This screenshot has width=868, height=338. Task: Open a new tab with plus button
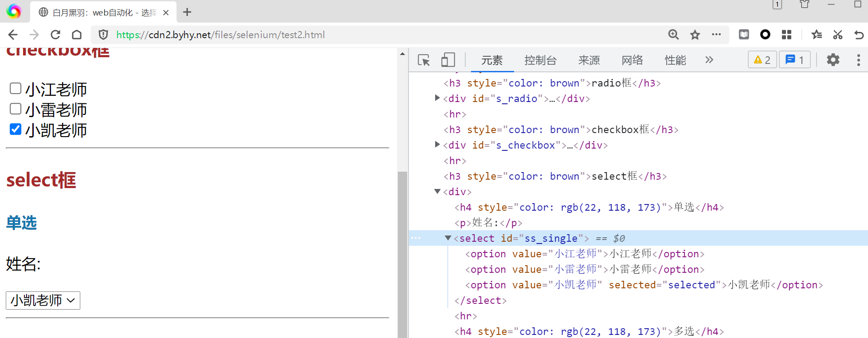[x=187, y=12]
